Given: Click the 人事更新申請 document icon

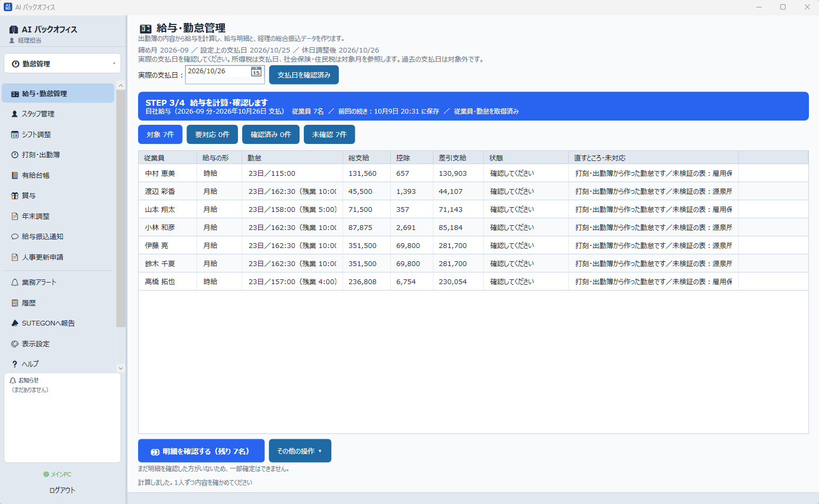Looking at the screenshot, I should pyautogui.click(x=15, y=258).
